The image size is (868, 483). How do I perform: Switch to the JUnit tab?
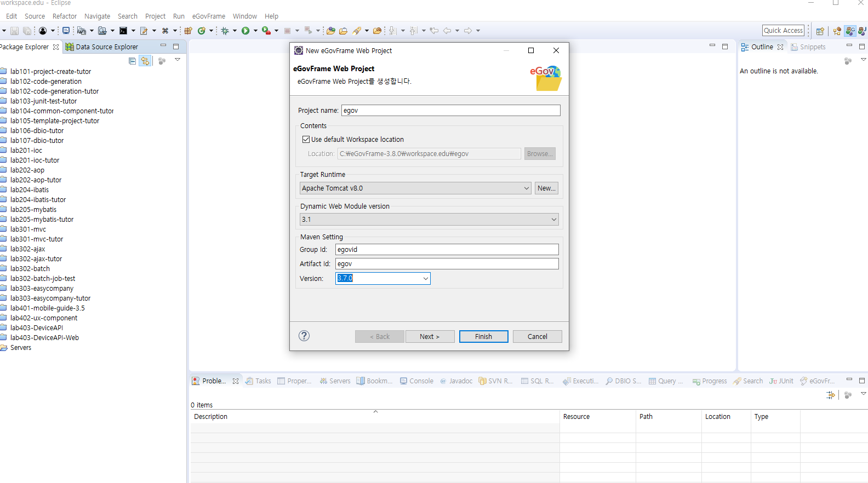[x=781, y=381]
